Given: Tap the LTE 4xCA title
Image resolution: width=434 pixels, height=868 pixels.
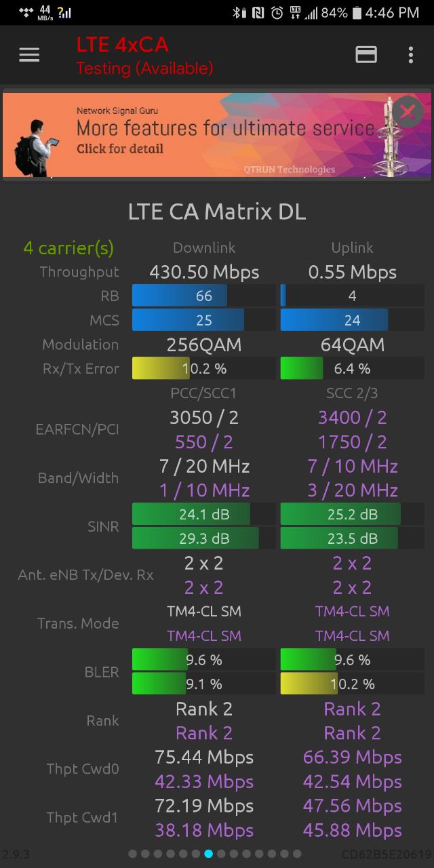Looking at the screenshot, I should click(122, 45).
